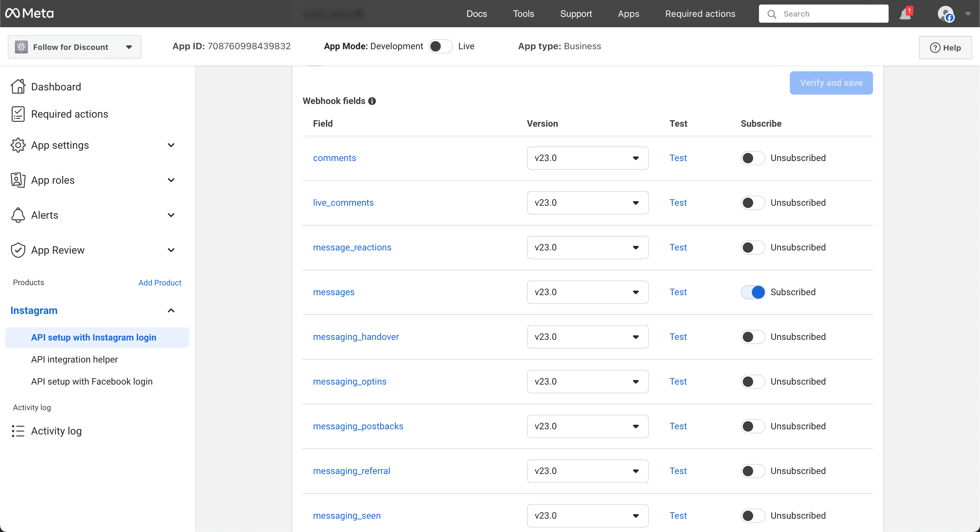Open the message_reactions field link
The height and width of the screenshot is (532, 980).
[x=352, y=248]
